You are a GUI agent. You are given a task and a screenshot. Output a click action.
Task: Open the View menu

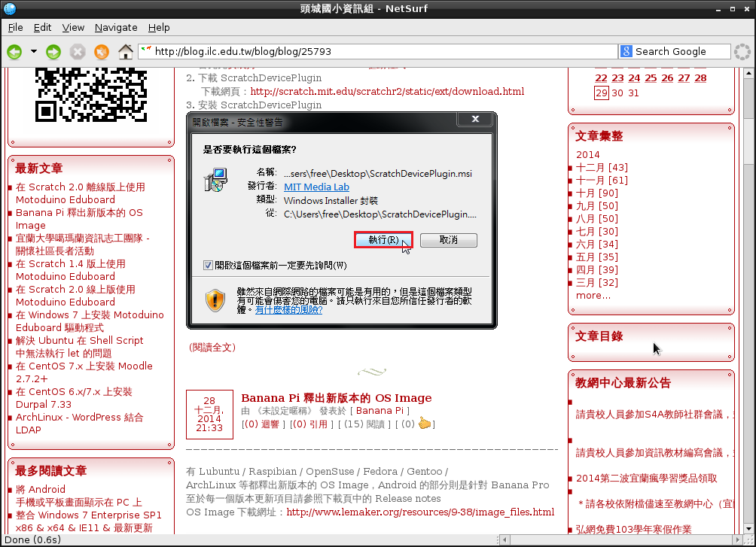coord(73,28)
